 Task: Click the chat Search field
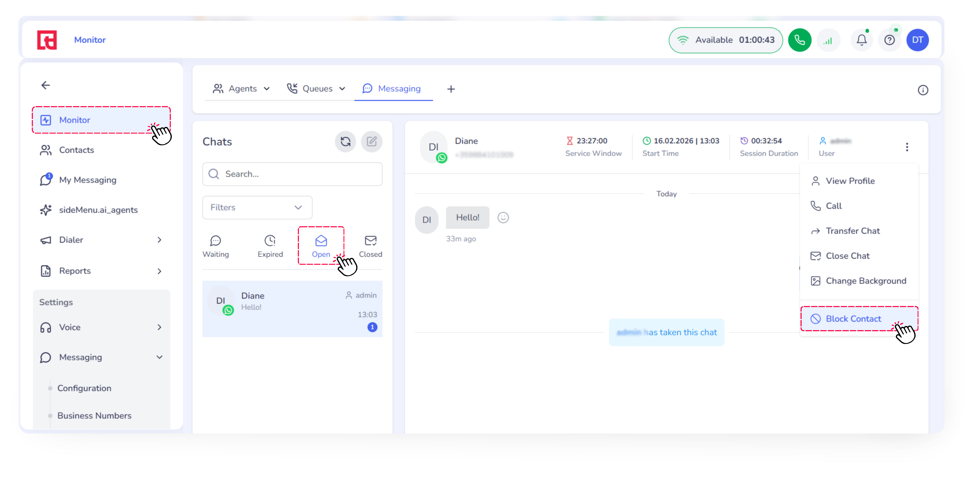(x=292, y=174)
